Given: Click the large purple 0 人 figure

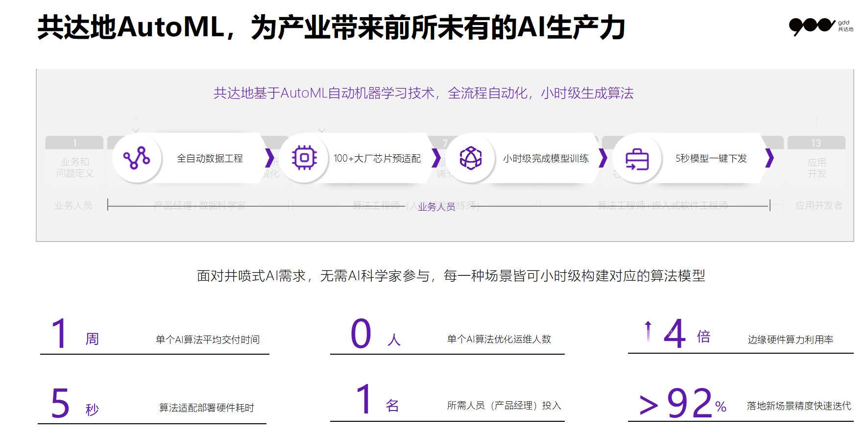Looking at the screenshot, I should click(x=376, y=334).
